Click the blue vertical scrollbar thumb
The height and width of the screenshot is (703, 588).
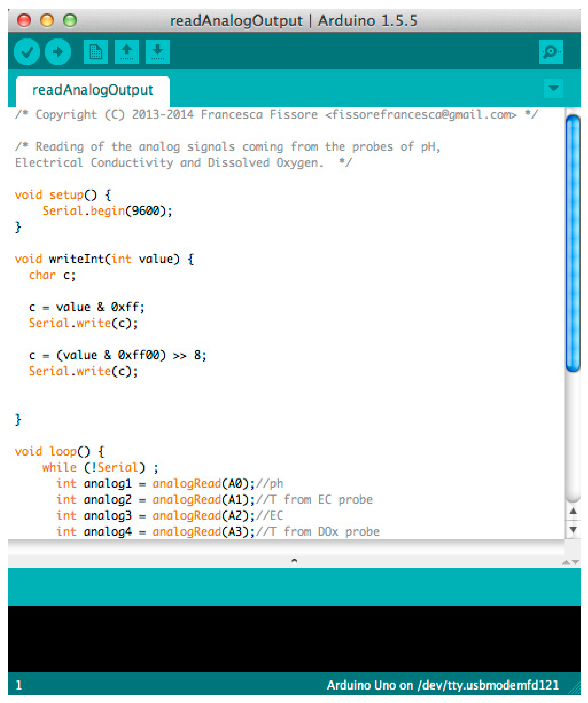573,243
